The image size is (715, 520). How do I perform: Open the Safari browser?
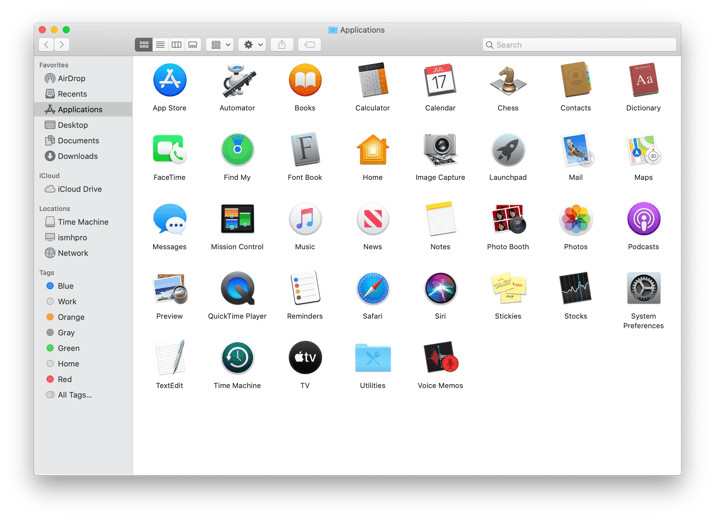[373, 288]
